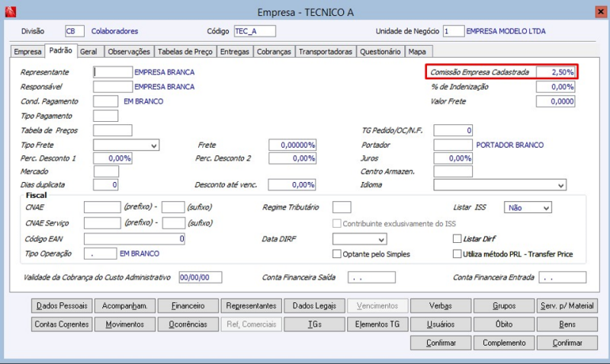Viewport: 610px width, 364px height.
Task: Switch to Tabelas de Preço tab
Action: (185, 52)
